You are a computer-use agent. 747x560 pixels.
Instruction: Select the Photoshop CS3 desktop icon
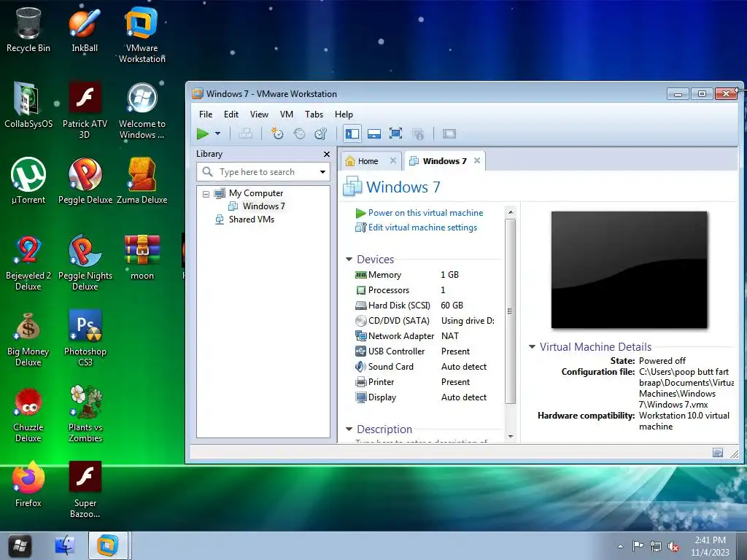[x=85, y=338]
